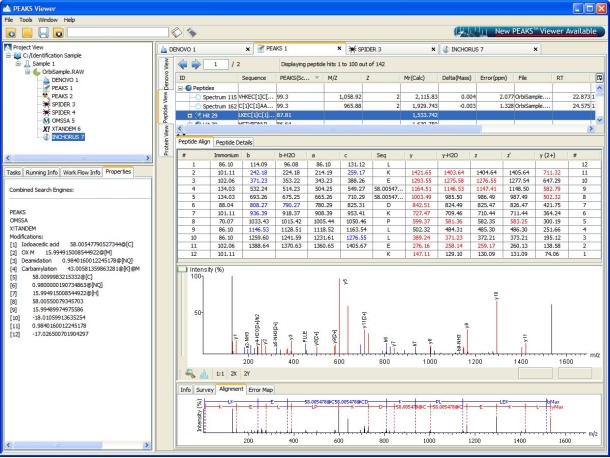This screenshot has height=458, width=610.
Task: Select XTANDEM 6 in project tree
Action: pyautogui.click(x=66, y=129)
